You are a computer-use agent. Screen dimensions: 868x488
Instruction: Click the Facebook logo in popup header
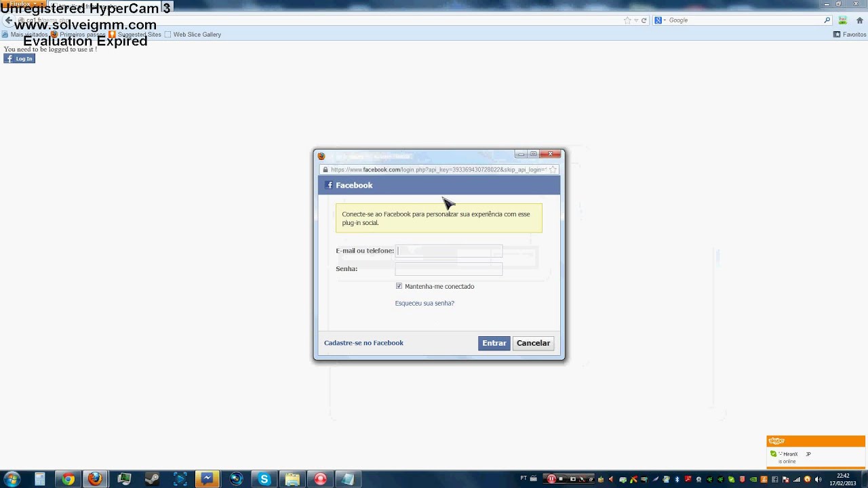pos(330,185)
